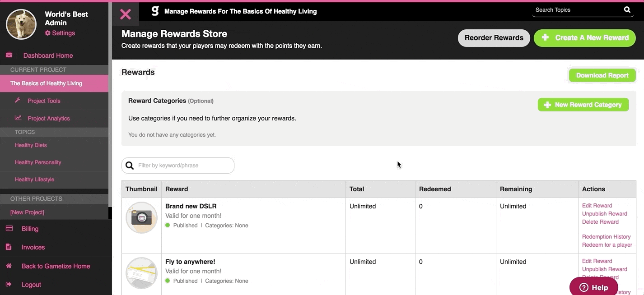Viewport: 644px width, 295px height.
Task: Click the Gametize logo in the header
Action: (155, 11)
